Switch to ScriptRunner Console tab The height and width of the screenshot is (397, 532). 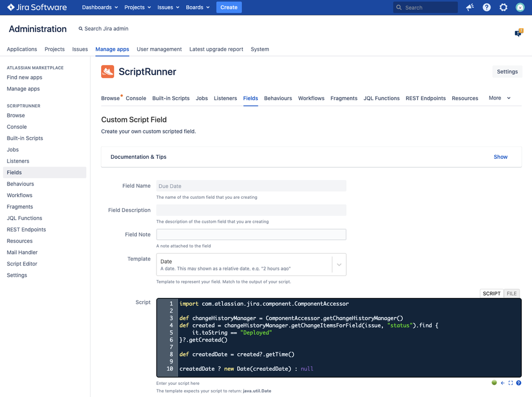click(136, 98)
